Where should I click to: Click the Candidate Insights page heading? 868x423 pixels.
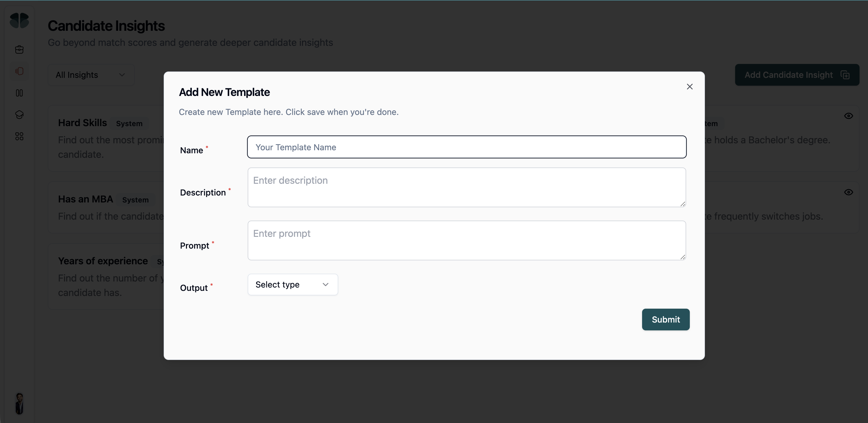[106, 26]
